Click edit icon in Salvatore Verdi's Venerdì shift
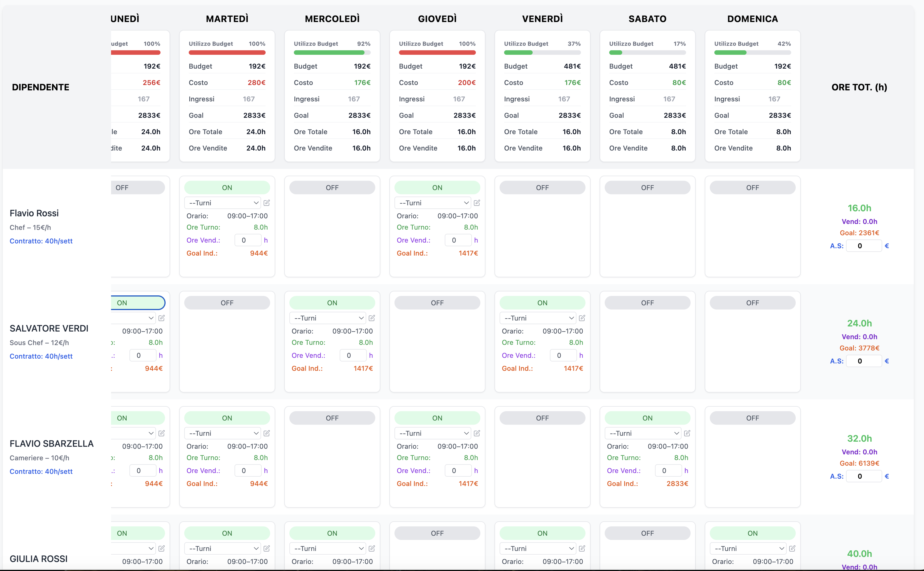 (582, 318)
